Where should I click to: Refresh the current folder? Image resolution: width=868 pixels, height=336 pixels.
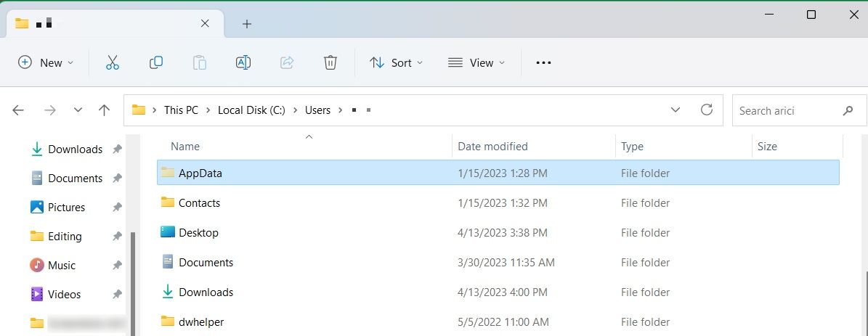(706, 110)
